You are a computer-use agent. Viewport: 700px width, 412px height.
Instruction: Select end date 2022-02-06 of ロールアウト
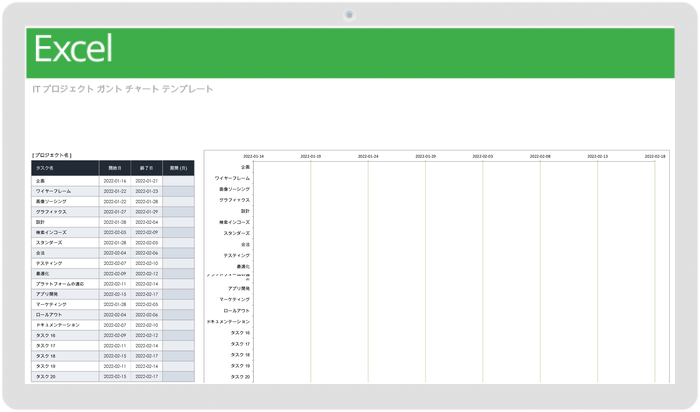[x=146, y=315]
